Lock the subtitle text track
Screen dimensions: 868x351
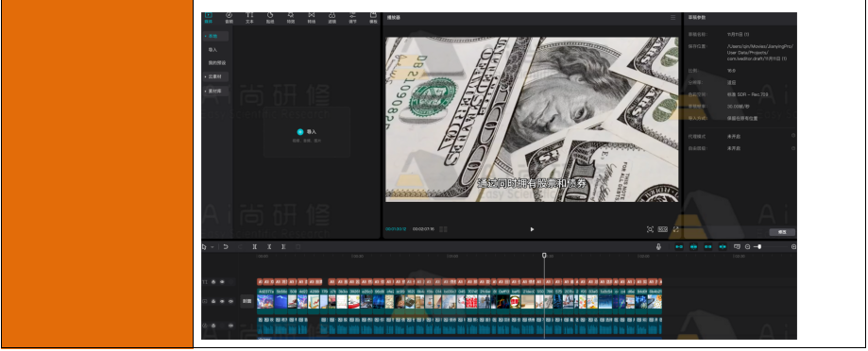[213, 282]
